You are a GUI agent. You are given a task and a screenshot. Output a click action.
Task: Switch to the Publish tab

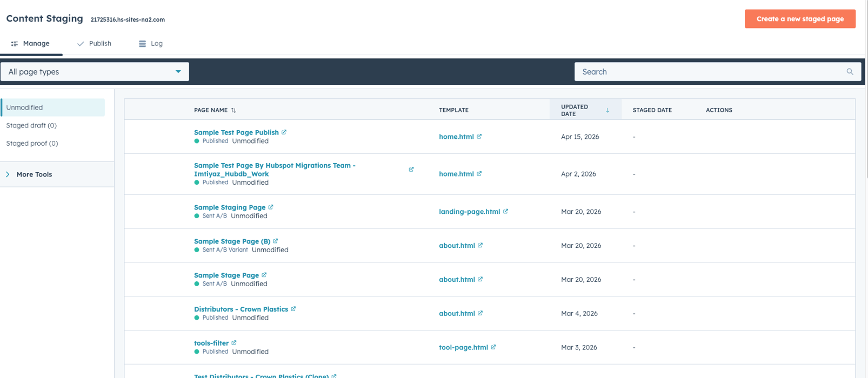click(94, 44)
